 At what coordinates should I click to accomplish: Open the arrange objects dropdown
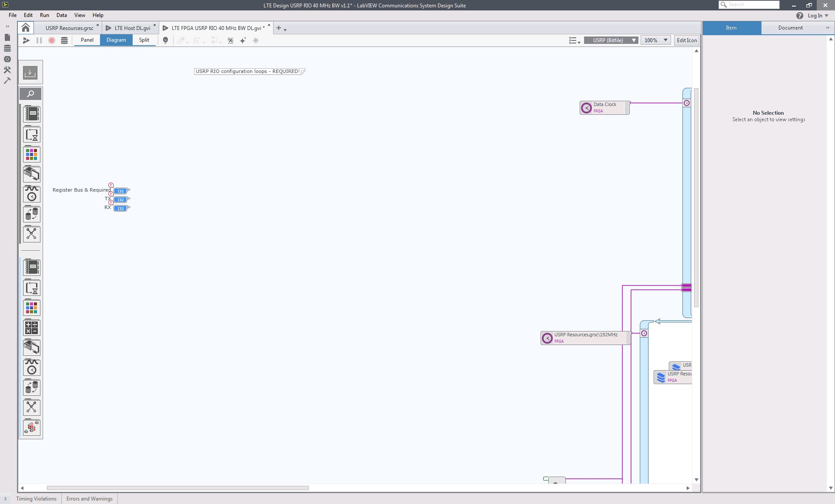point(183,40)
